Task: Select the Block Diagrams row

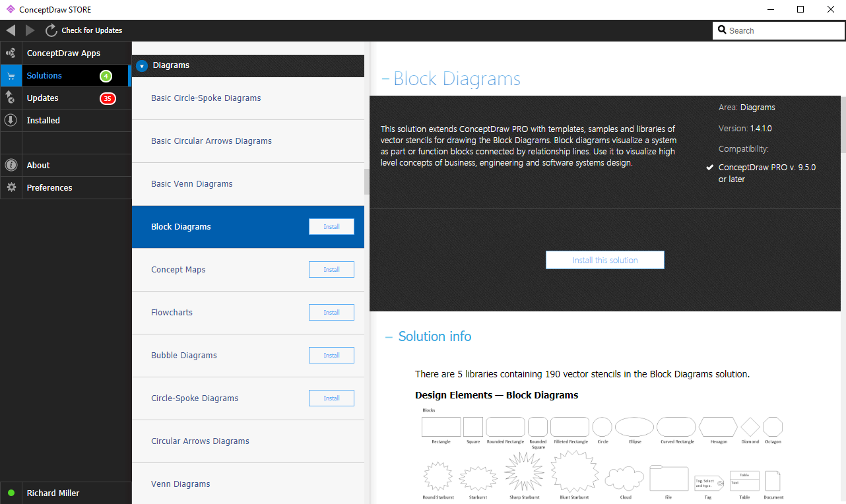Action: pyautogui.click(x=248, y=227)
